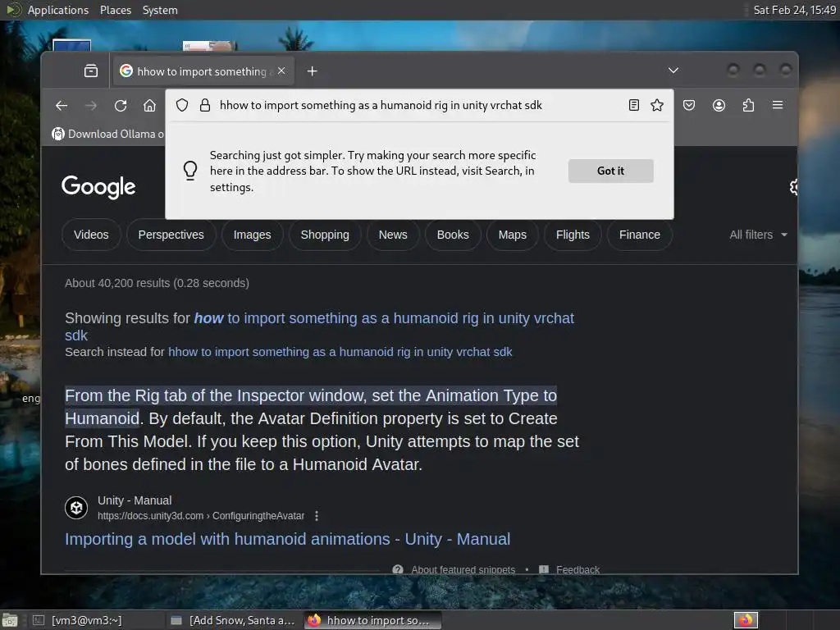Reload the current page
Screen dimensions: 840x630
[121, 106]
